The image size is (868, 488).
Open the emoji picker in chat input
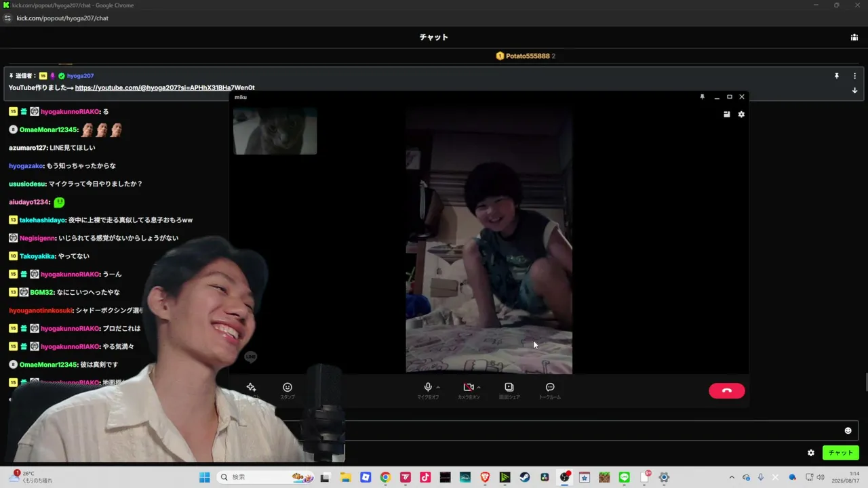click(x=848, y=430)
